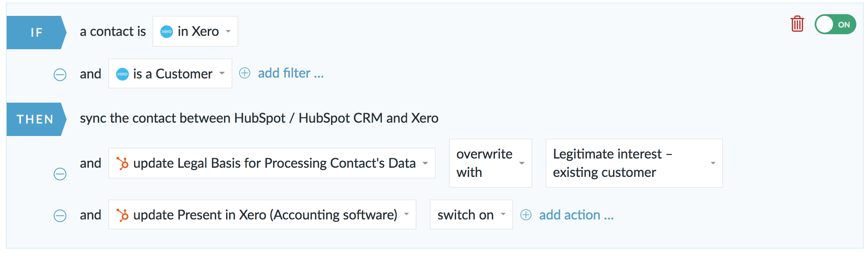The width and height of the screenshot is (868, 257).
Task: Click the 'a contact is' text
Action: (113, 31)
